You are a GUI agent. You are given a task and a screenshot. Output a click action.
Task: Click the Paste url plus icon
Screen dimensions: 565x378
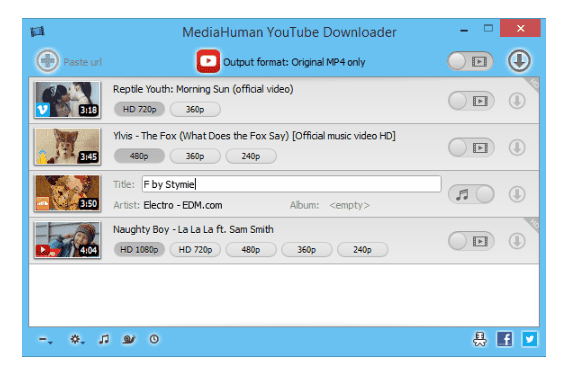point(47,61)
